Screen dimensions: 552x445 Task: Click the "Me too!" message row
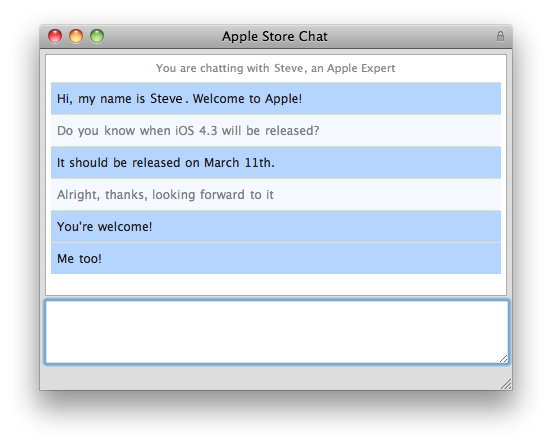(276, 258)
